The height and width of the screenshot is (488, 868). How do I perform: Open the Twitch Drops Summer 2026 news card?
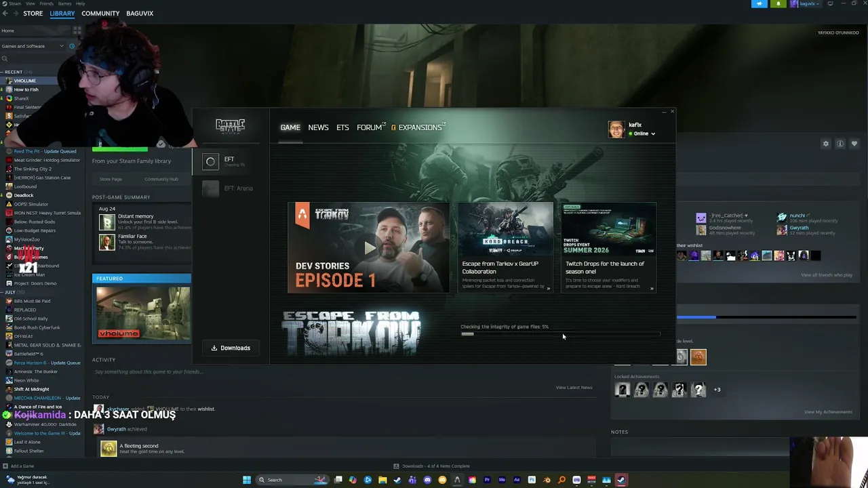[x=608, y=247]
